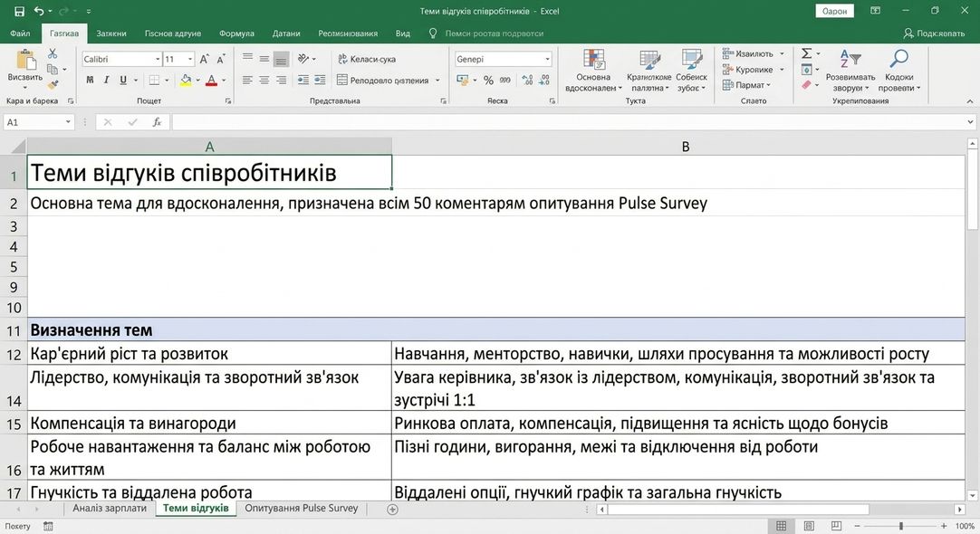980x534 pixels.
Task: Open conditional formatting 'Основна вдосконален' button
Action: [x=593, y=71]
